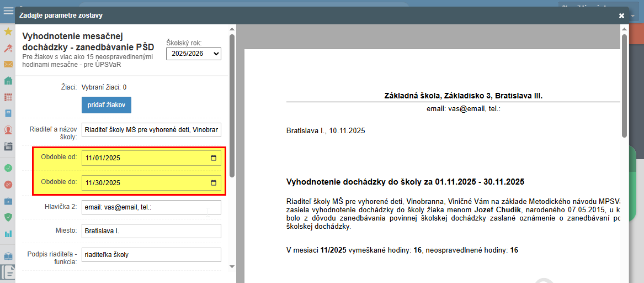Click the 'pridať žiakov' button
The width and height of the screenshot is (644, 283).
[107, 105]
